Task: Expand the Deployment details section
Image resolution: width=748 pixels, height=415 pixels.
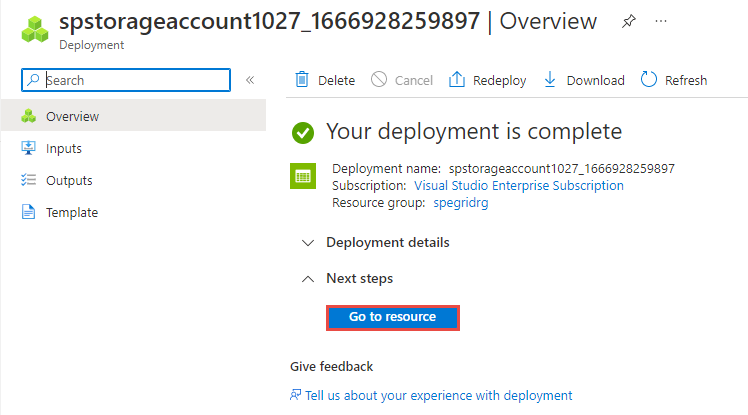Action: [x=308, y=243]
